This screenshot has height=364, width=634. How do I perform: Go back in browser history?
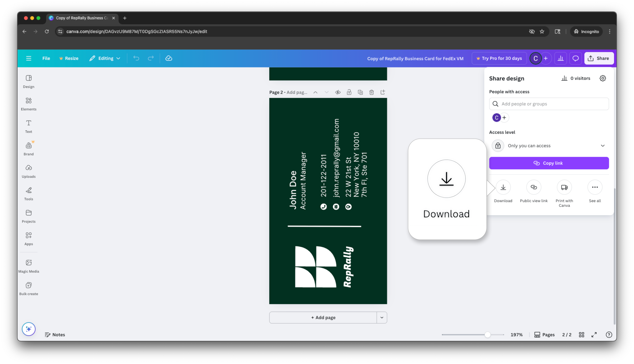click(x=24, y=31)
